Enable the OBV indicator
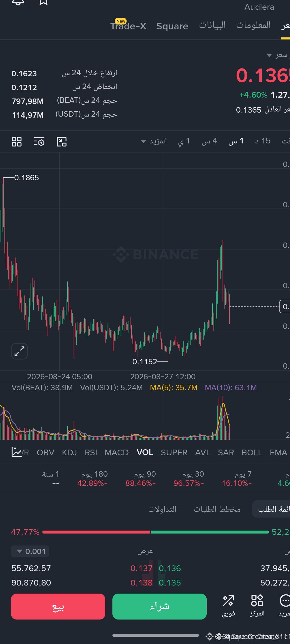The height and width of the screenshot is (644, 290). pyautogui.click(x=46, y=452)
